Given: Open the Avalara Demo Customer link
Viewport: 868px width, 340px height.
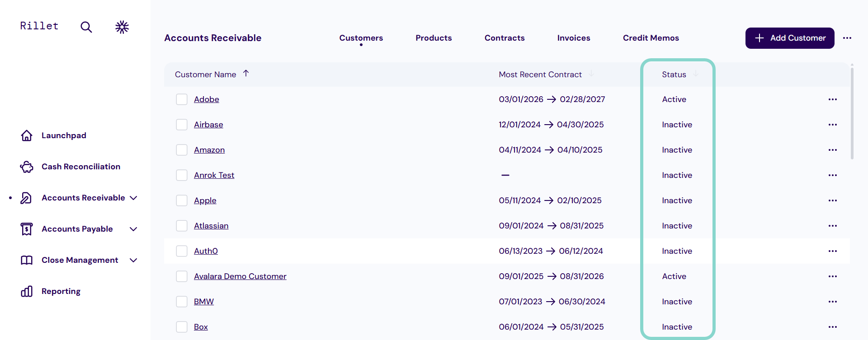Looking at the screenshot, I should point(240,276).
